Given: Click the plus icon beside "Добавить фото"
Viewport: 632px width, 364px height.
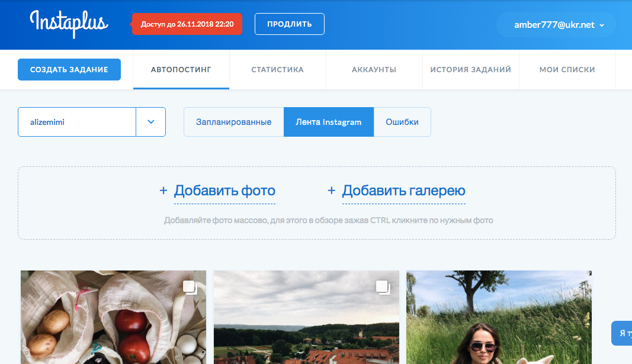Looking at the screenshot, I should 162,191.
